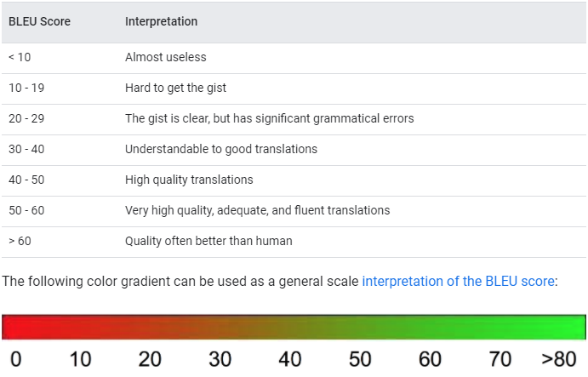Click the '>80' label under the gradient
The image size is (588, 377).
click(559, 359)
